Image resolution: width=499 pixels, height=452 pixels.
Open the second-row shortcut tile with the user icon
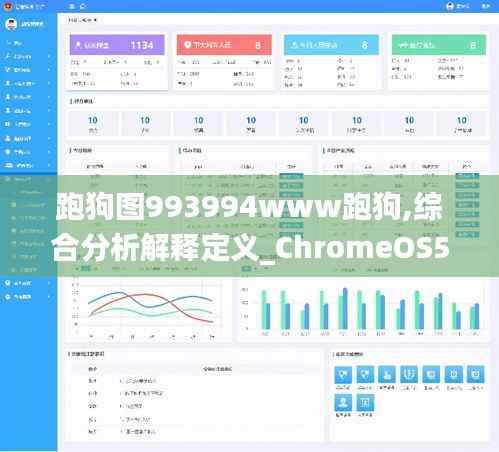343,403
